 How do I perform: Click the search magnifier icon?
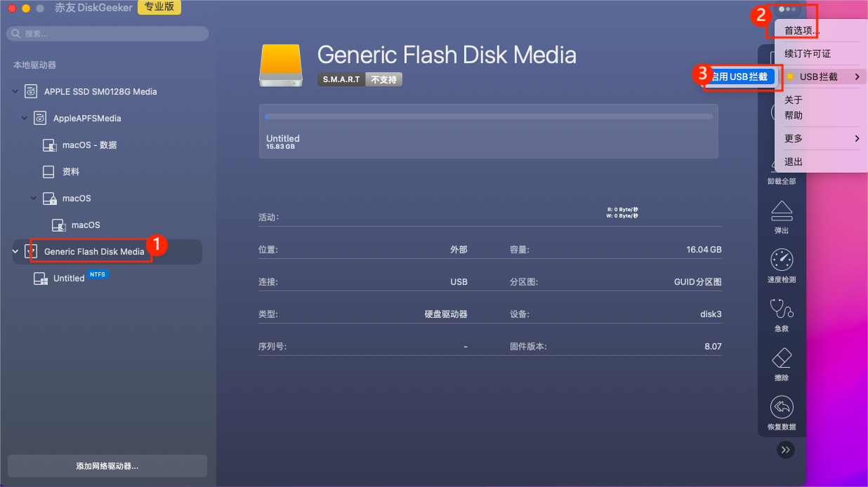(x=14, y=33)
